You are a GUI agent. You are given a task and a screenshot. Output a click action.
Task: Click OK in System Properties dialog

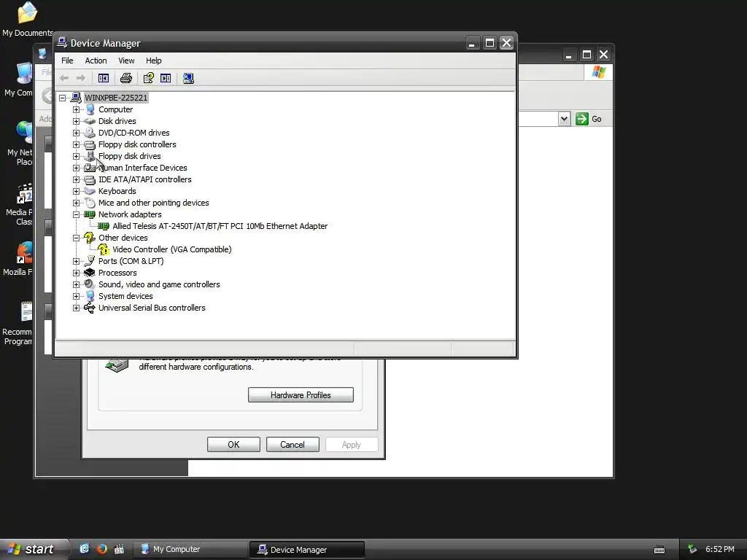pos(233,444)
